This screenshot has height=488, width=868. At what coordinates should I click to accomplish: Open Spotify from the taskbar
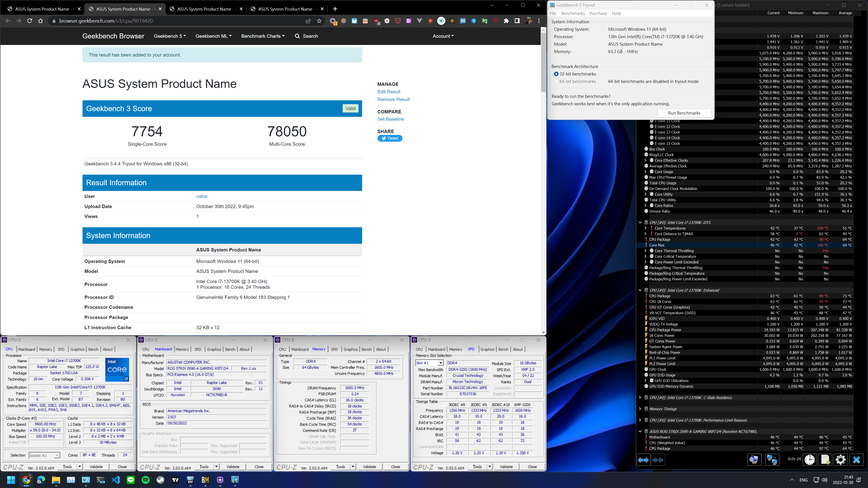pyautogui.click(x=146, y=480)
